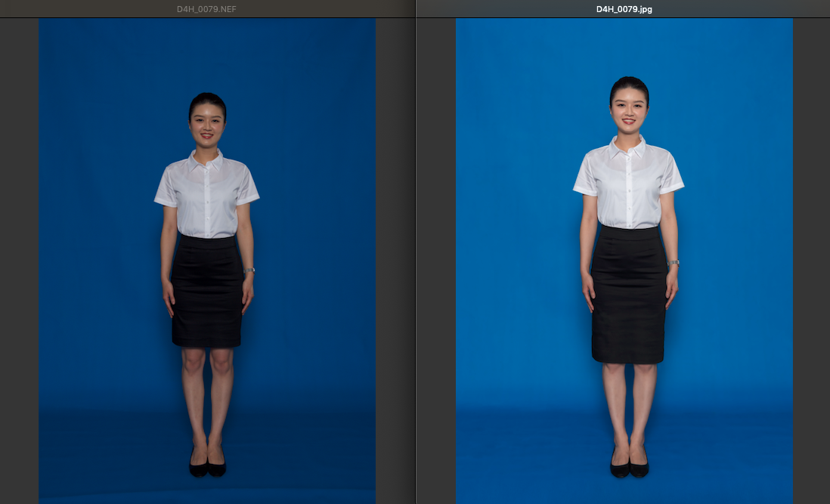Click the wristwatch in the right photo
830x504 pixels.
coord(673,263)
